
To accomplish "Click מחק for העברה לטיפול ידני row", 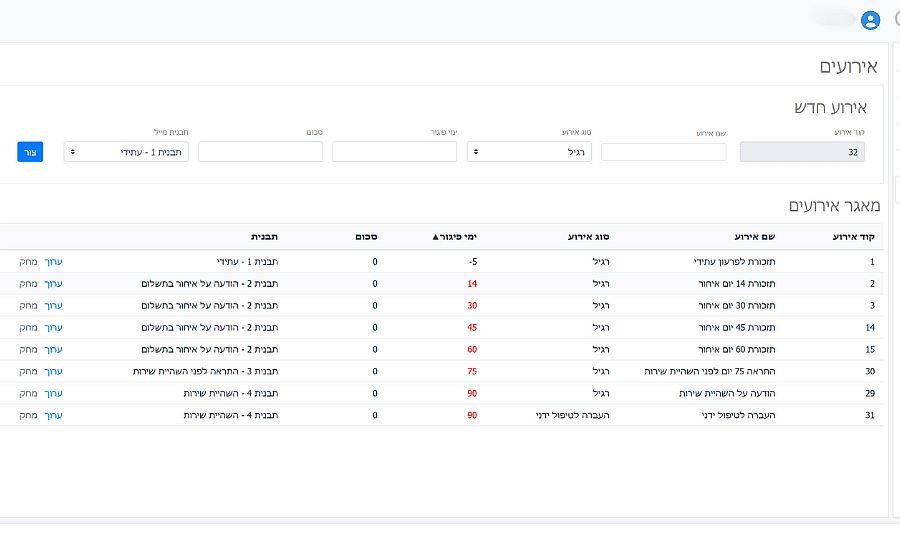I will (x=27, y=415).
